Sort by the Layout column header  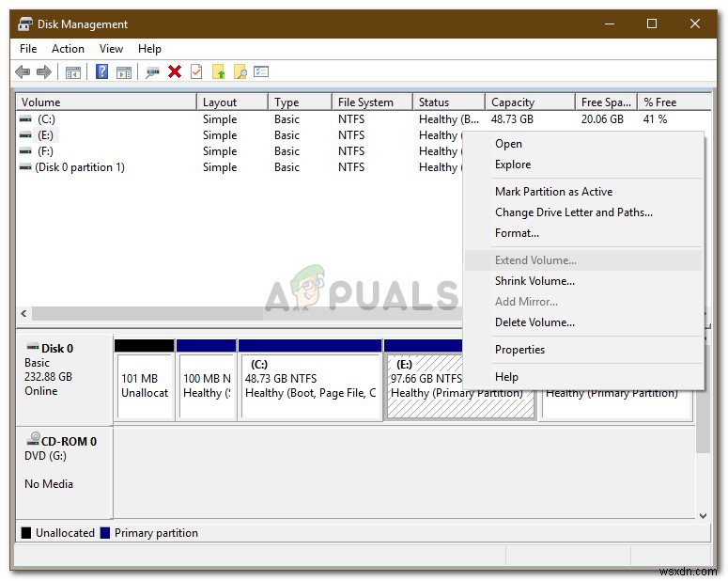click(233, 102)
